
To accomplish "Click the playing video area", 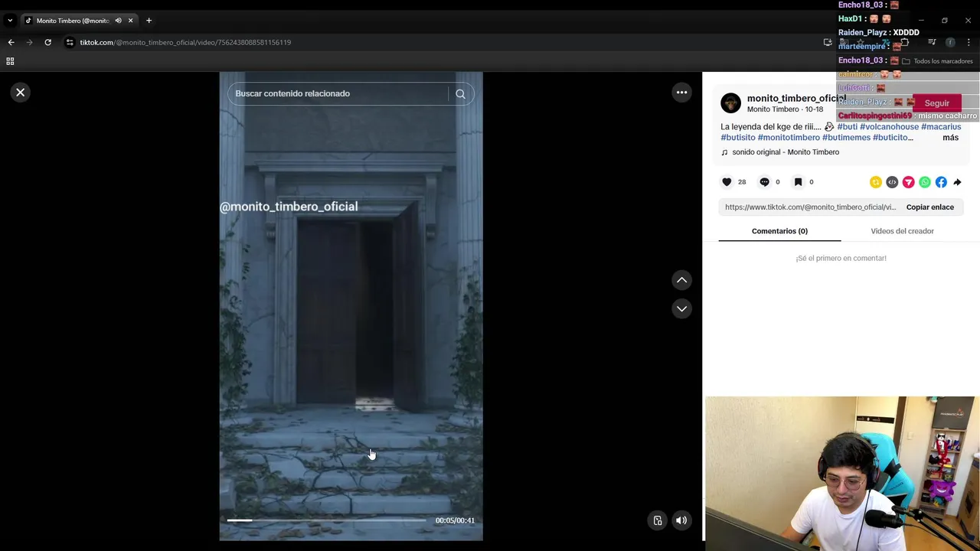I will pos(351,306).
